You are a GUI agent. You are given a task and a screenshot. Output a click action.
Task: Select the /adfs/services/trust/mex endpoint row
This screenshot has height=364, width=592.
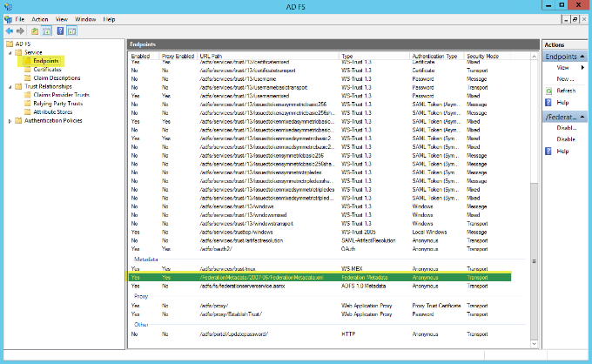(226, 269)
